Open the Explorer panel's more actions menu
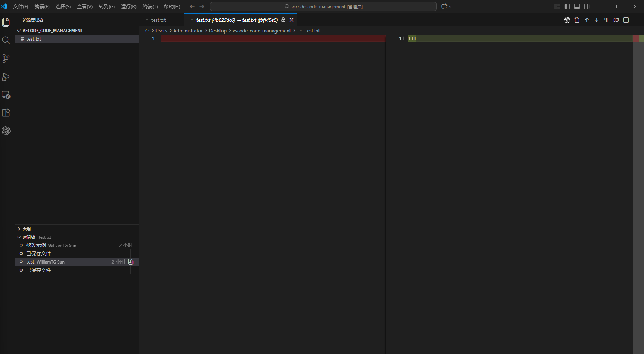 (130, 20)
